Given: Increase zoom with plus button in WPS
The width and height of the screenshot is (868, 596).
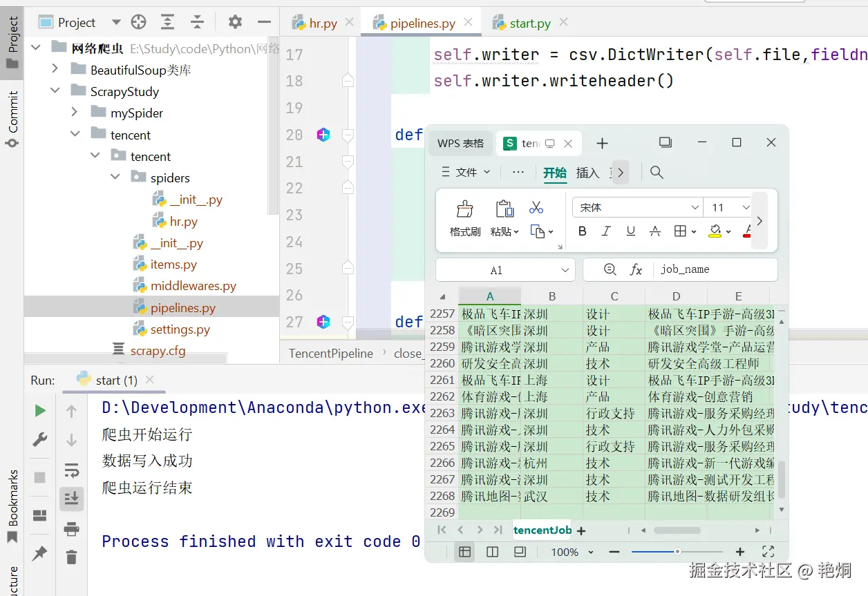Looking at the screenshot, I should tap(740, 552).
